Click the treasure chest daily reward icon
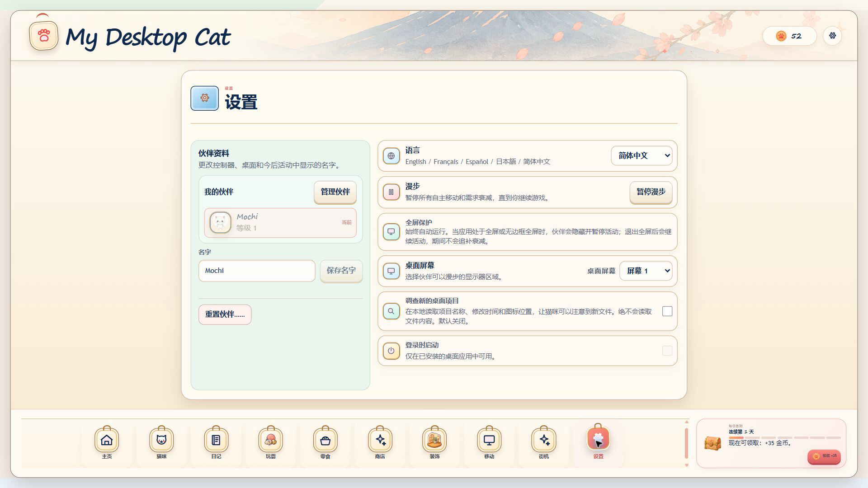868x488 pixels. (713, 443)
